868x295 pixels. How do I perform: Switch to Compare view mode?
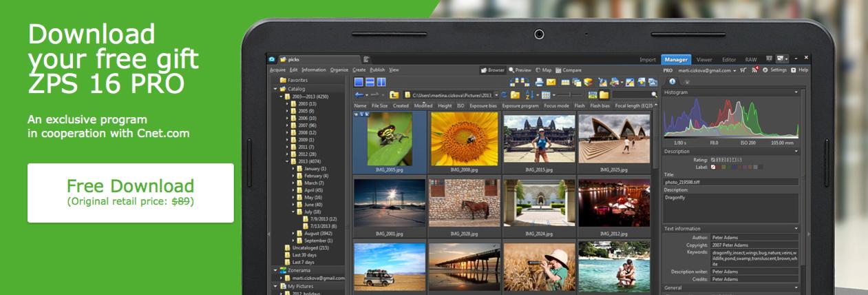tap(569, 70)
